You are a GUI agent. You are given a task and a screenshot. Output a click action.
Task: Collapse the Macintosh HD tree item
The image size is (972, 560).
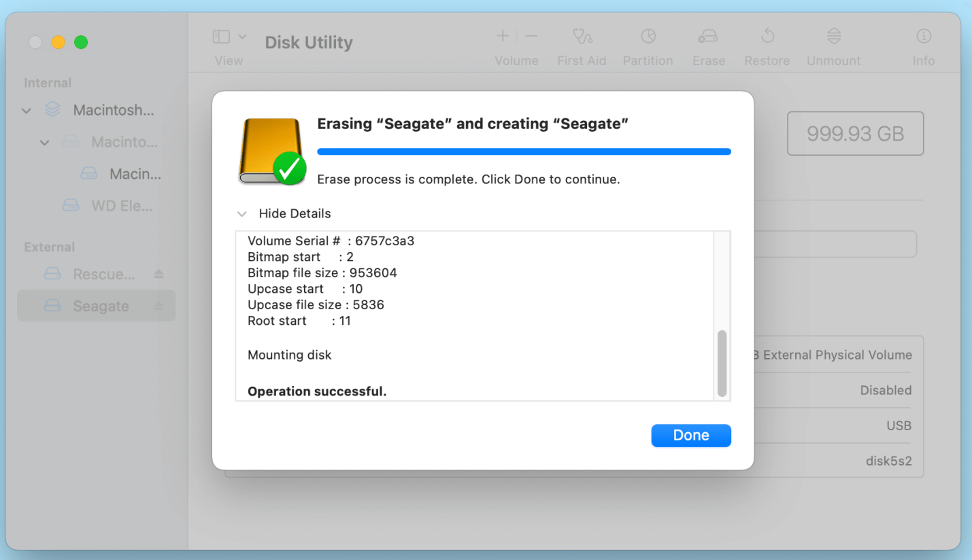26,110
